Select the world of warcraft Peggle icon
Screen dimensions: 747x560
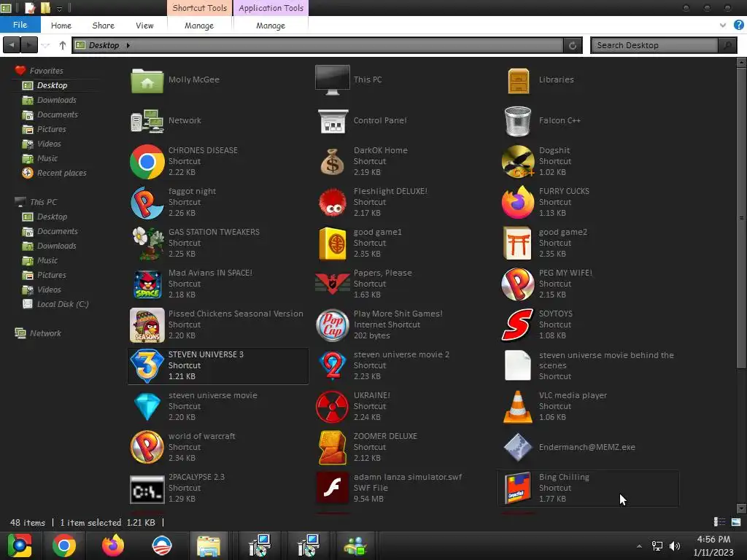[147, 448]
